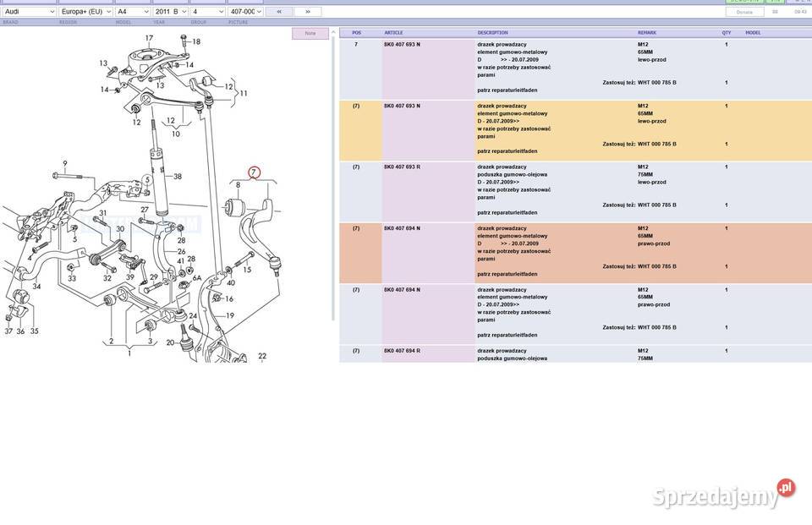
Task: Click the DESCRIPTION column header
Action: [492, 33]
